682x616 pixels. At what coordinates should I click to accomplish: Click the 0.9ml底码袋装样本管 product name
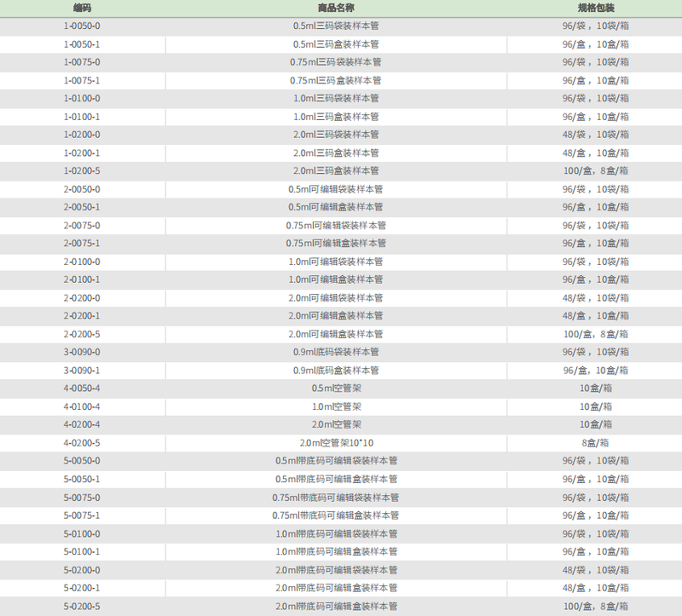[336, 352]
